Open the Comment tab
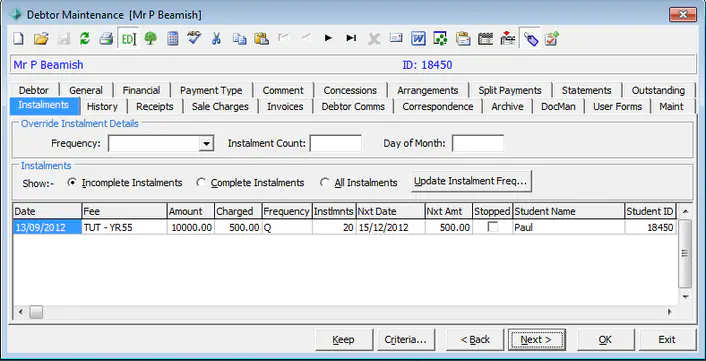This screenshot has width=706, height=361. tap(283, 90)
